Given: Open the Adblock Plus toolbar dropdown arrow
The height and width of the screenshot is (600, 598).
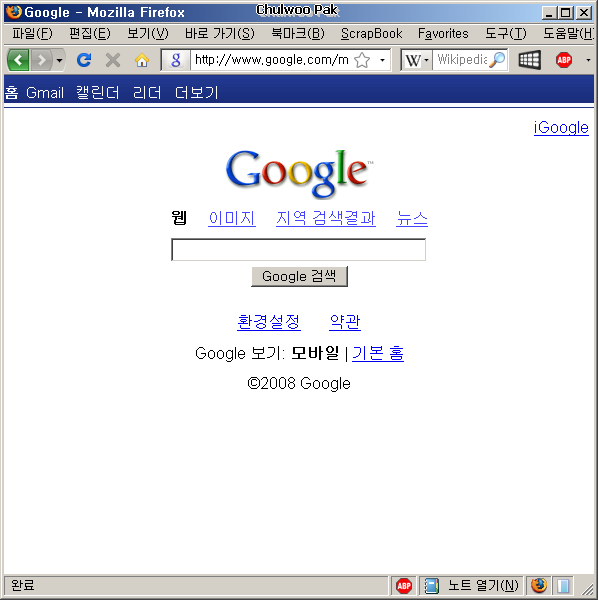Looking at the screenshot, I should click(588, 60).
